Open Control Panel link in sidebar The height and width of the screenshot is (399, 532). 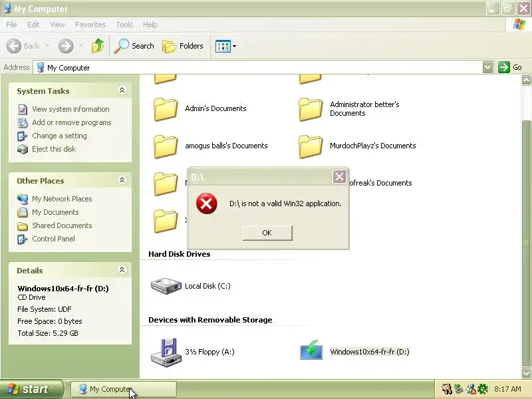click(x=53, y=239)
